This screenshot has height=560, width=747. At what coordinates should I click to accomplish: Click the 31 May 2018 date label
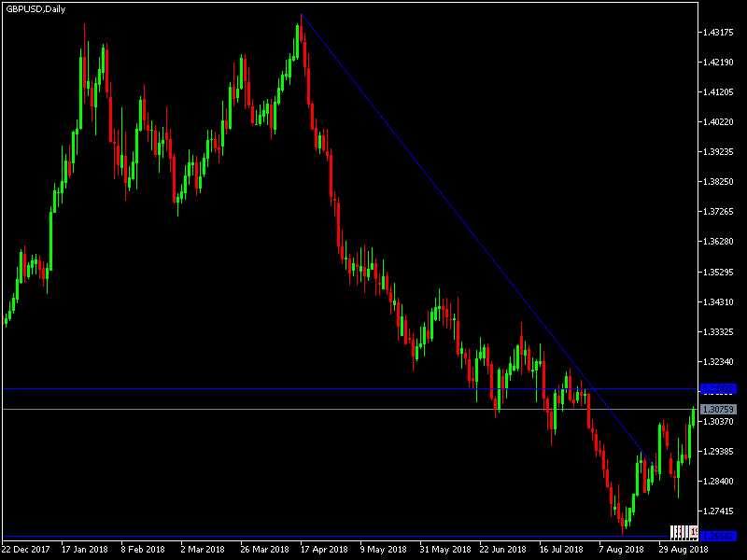tap(444, 550)
